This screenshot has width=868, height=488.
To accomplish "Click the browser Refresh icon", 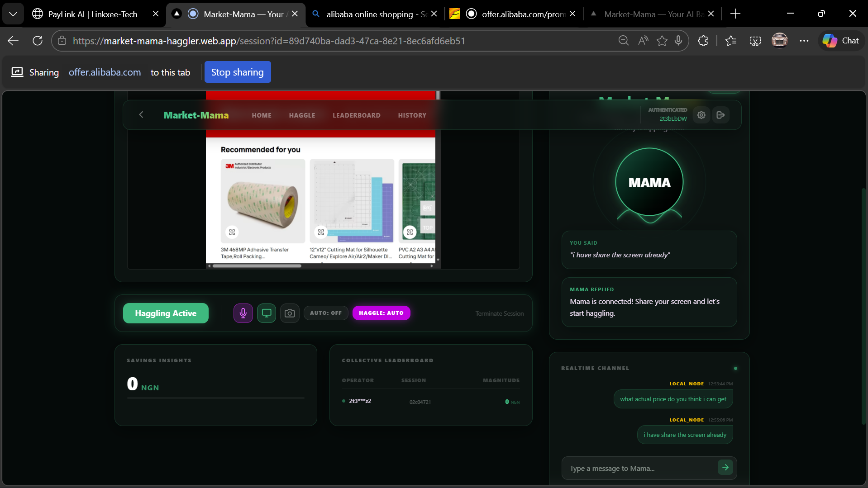I will [38, 41].
